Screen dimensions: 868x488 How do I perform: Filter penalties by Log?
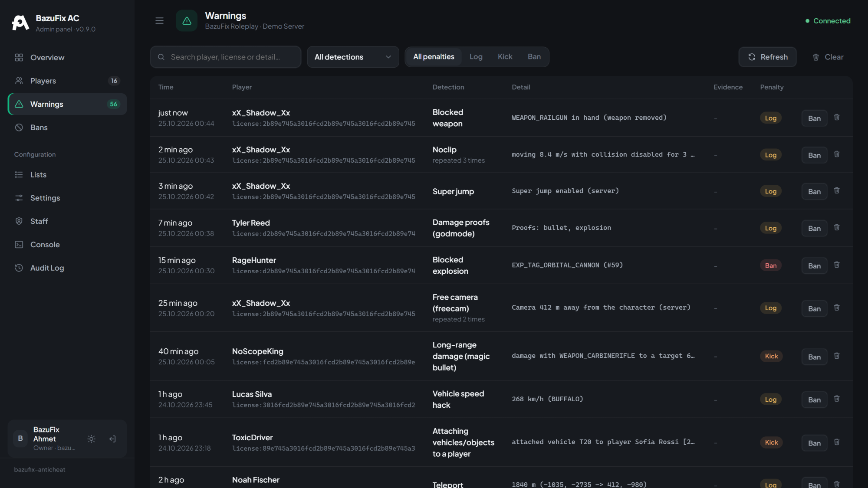pos(476,57)
